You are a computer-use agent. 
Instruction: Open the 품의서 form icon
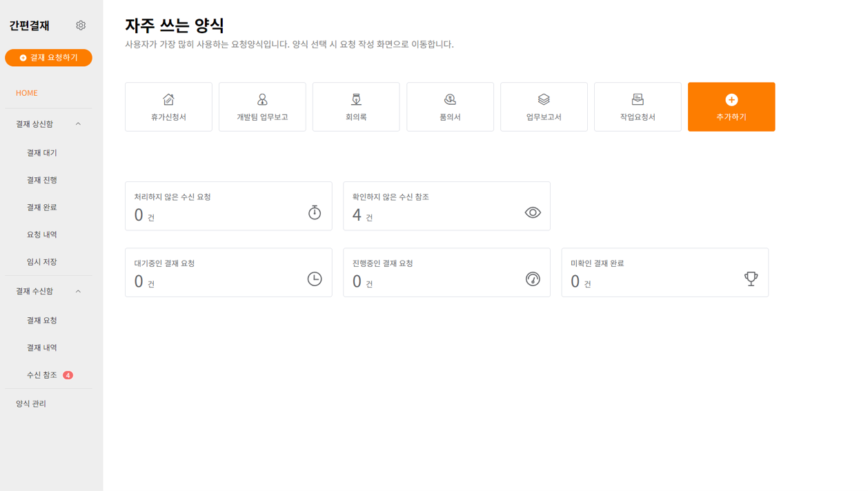tap(450, 100)
